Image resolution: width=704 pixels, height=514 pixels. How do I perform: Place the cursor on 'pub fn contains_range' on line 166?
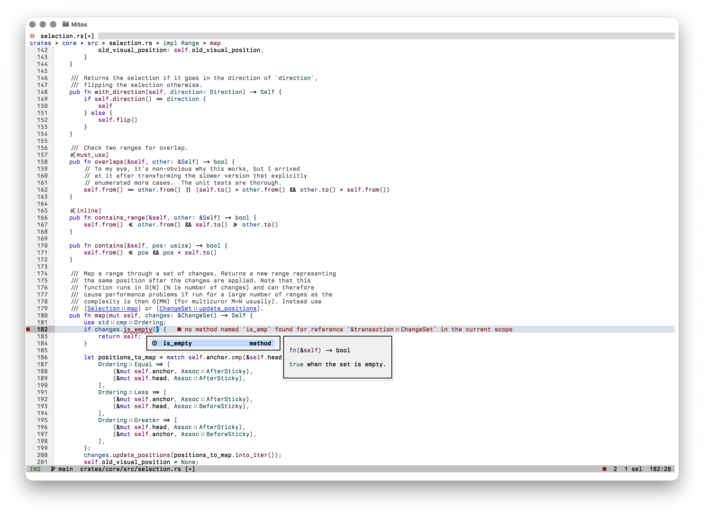click(107, 218)
